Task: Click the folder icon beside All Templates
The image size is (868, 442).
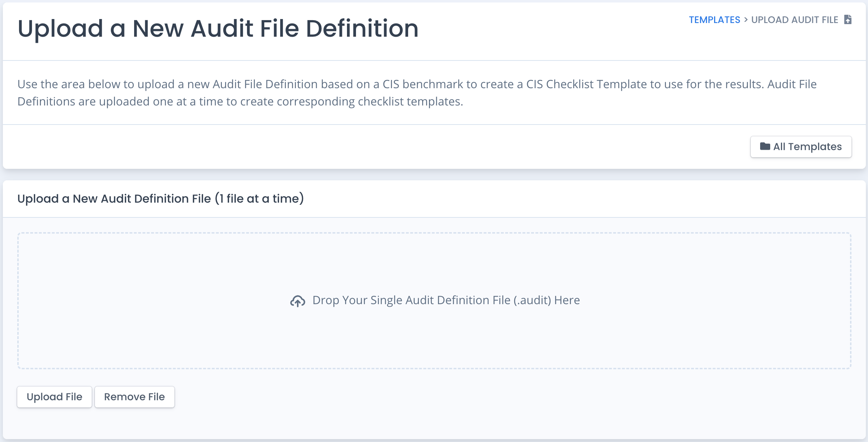Action: [x=765, y=146]
